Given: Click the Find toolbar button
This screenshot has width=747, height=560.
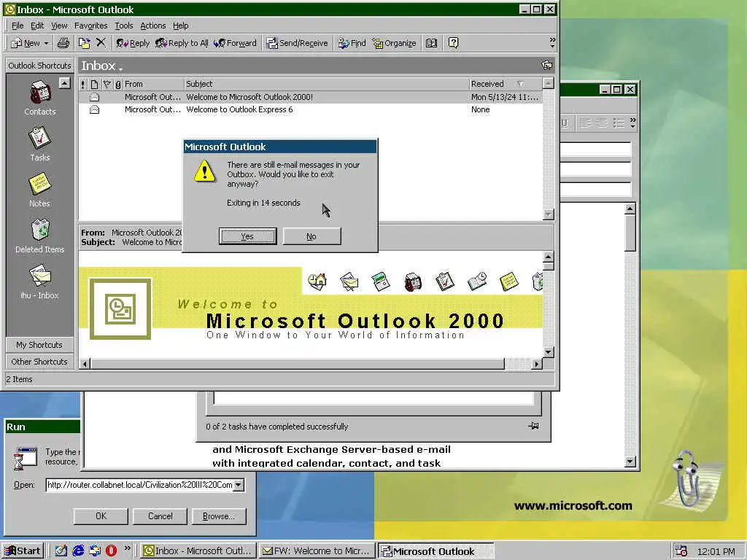Looking at the screenshot, I should 352,43.
